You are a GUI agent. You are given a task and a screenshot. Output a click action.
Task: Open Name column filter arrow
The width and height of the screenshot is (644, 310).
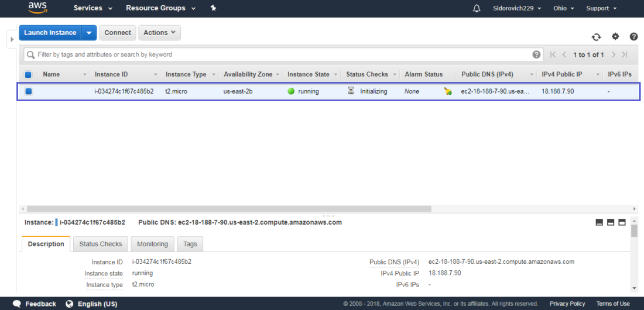pos(85,75)
